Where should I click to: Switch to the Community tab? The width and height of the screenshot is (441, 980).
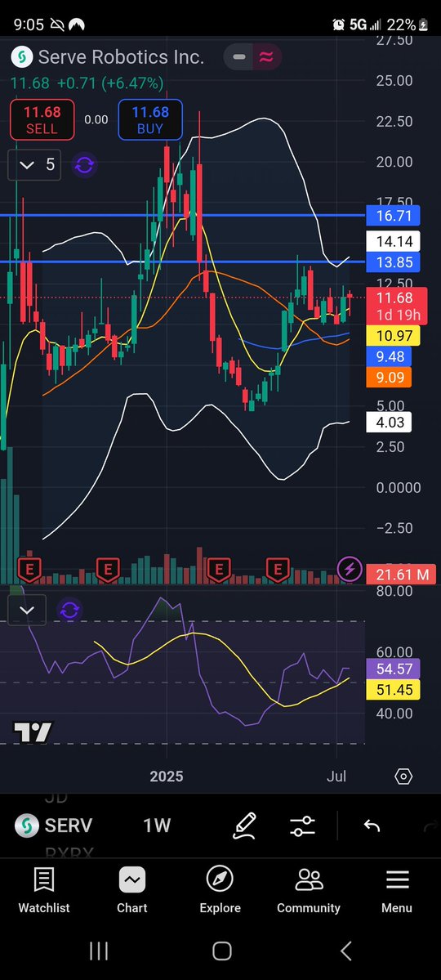click(x=309, y=891)
